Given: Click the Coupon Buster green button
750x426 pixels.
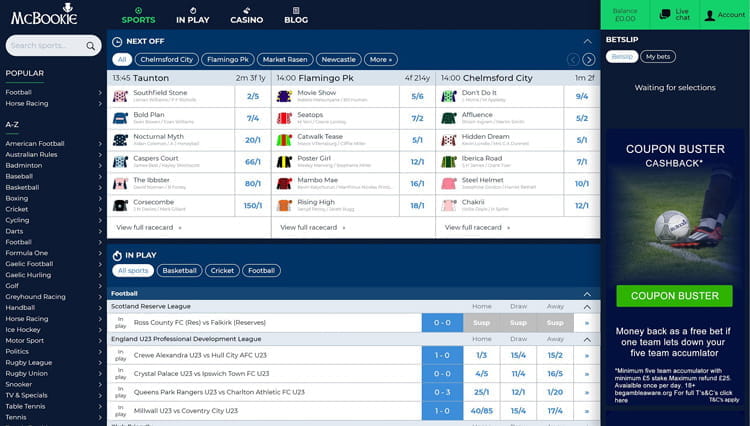Looking at the screenshot, I should 674,296.
